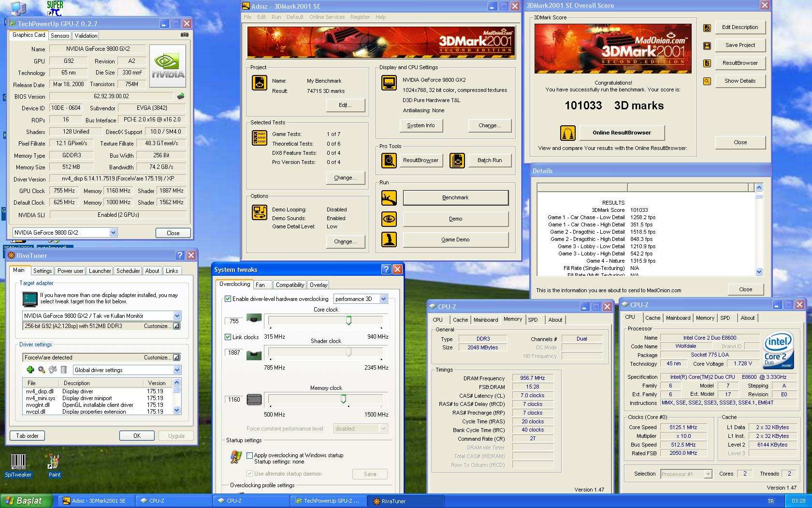Click Customize next to 256-bit G92 adapter
Viewport: 812px width, 508px height.
coord(162,326)
